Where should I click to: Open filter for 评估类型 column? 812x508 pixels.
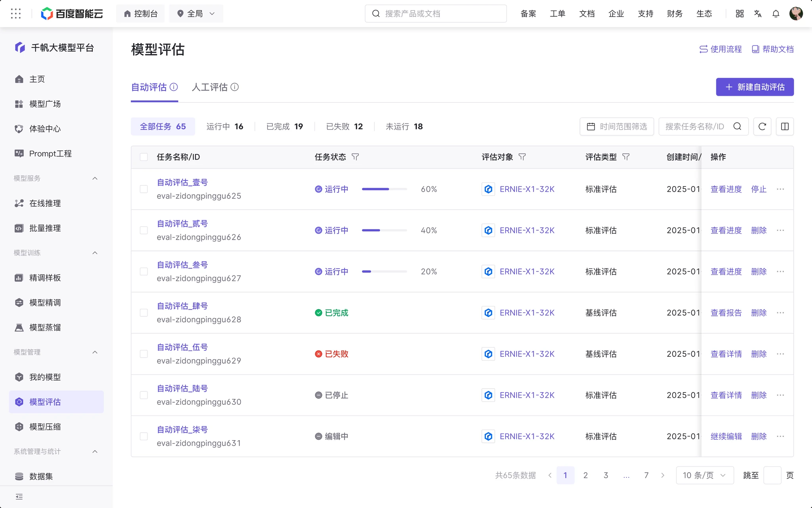click(x=626, y=157)
